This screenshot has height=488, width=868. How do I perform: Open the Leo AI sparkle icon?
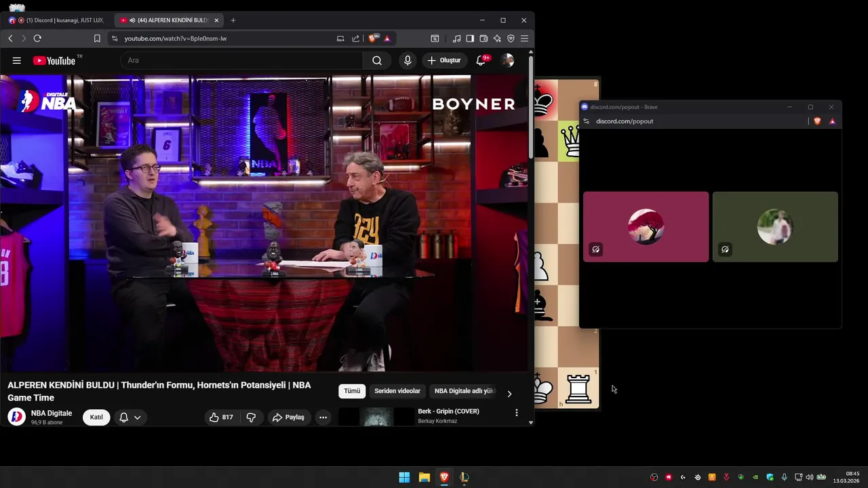pos(497,39)
